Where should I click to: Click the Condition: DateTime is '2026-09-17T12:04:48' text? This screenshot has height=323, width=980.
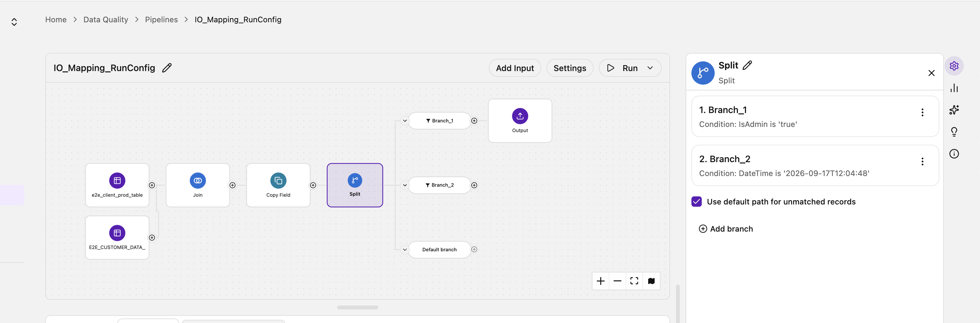(x=784, y=173)
